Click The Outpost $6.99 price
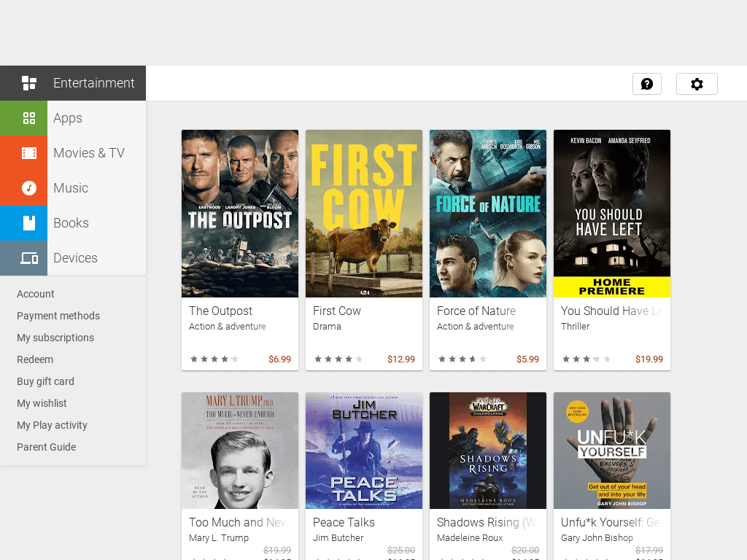Viewport: 747px width, 560px height. [279, 359]
